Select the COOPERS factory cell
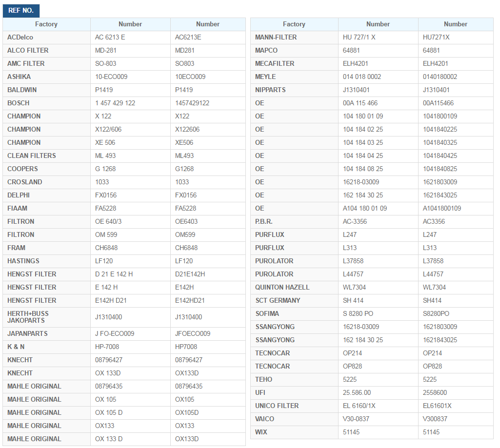The image size is (500, 448). click(46, 169)
